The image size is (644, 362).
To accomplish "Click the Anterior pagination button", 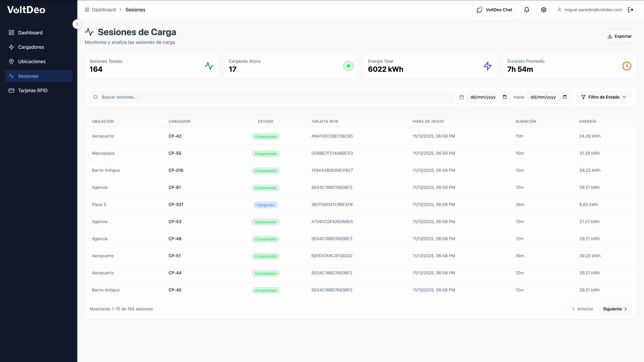I will coord(582,309).
